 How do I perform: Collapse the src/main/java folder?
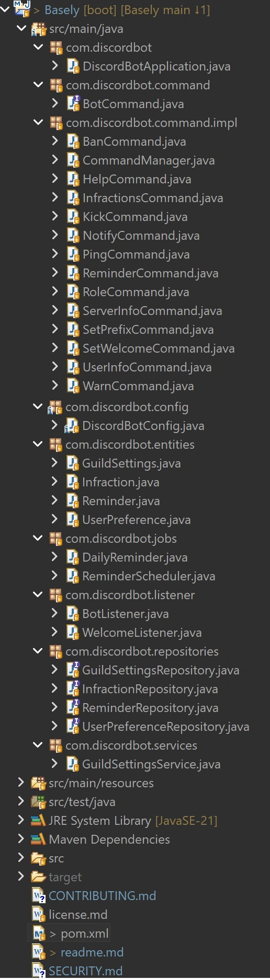pos(21,28)
